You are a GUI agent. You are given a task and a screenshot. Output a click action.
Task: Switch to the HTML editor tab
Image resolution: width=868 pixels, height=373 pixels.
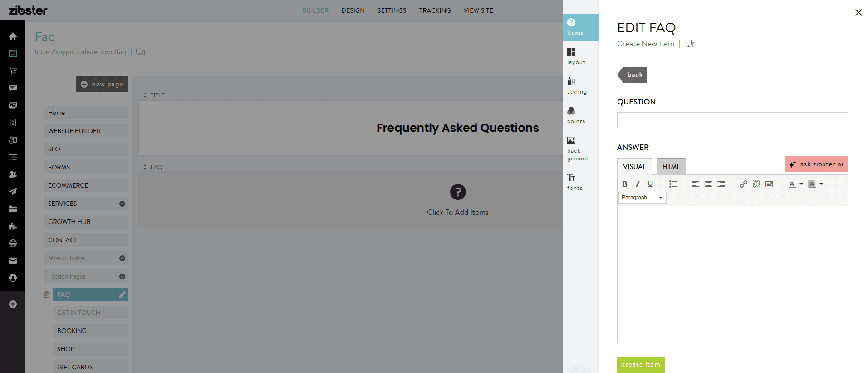(x=671, y=167)
